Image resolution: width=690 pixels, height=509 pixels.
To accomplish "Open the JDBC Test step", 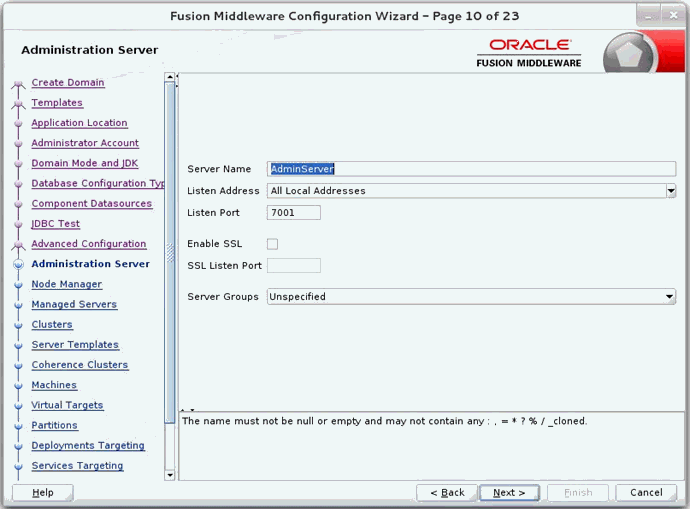I will tap(55, 224).
